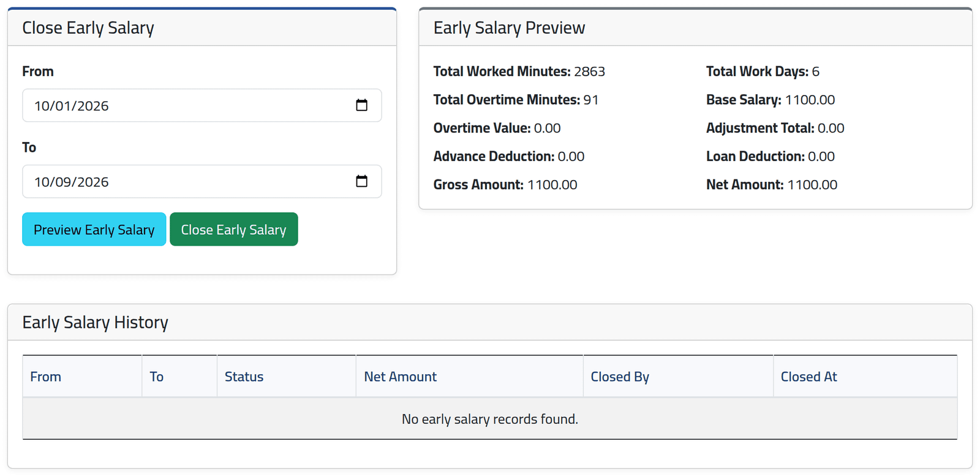Click Base Salary: 1100.00 line

pos(771,100)
